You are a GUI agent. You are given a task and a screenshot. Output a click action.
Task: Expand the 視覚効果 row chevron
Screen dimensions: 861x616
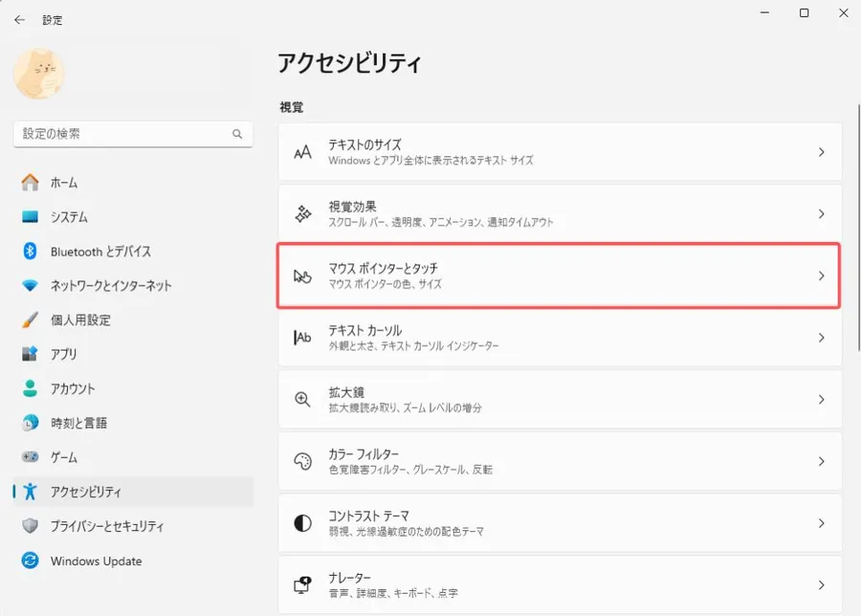point(822,213)
